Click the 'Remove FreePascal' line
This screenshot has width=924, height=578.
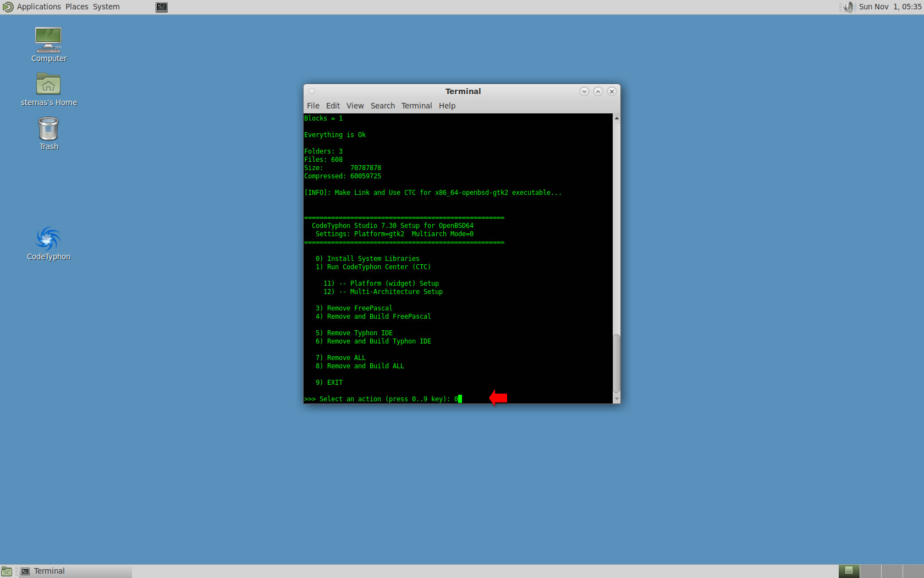point(354,308)
